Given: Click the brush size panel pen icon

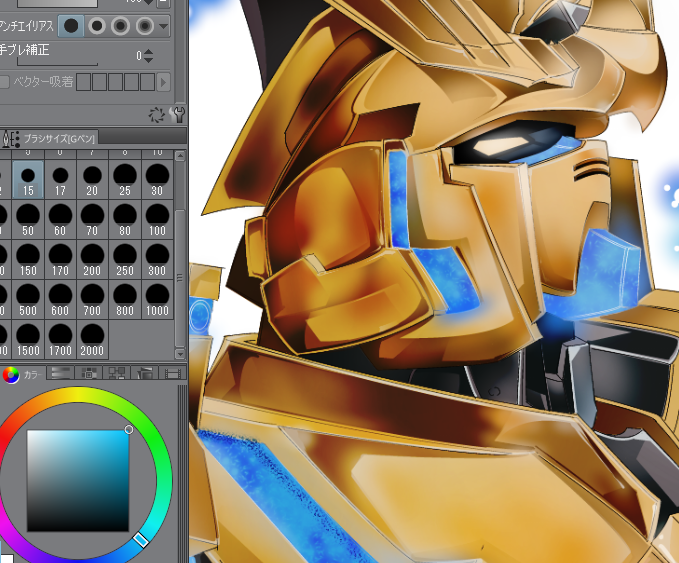Looking at the screenshot, I should coord(11,139).
